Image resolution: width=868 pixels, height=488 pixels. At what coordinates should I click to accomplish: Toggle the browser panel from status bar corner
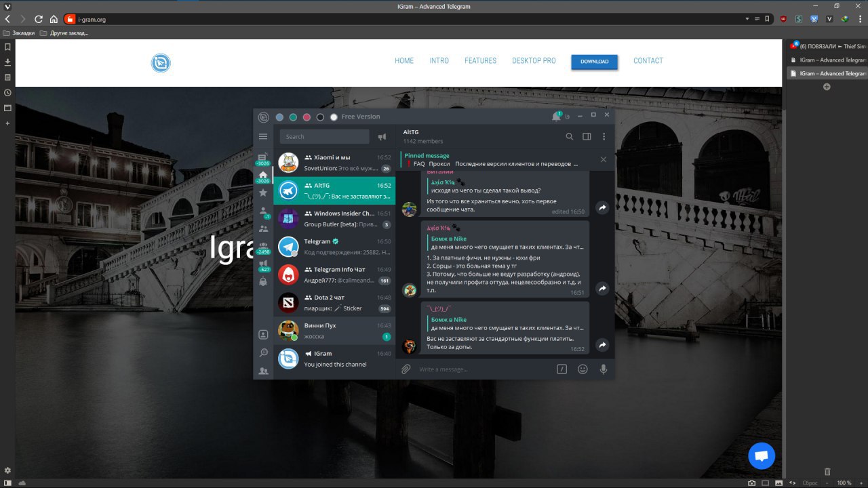pyautogui.click(x=7, y=483)
